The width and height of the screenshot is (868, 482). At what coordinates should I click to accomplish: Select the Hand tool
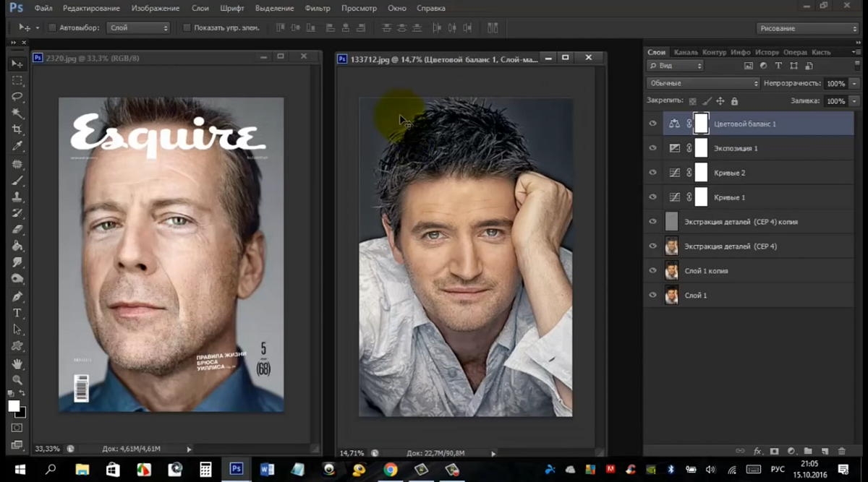pos(17,363)
